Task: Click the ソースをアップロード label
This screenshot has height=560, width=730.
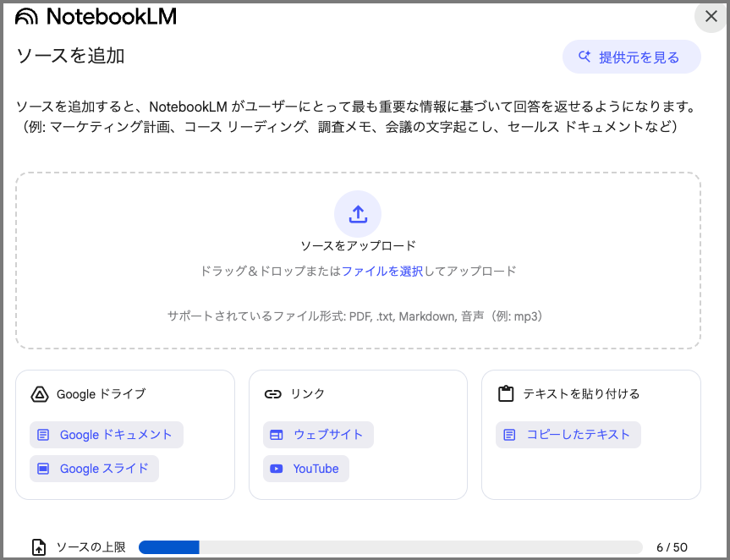Action: [358, 246]
